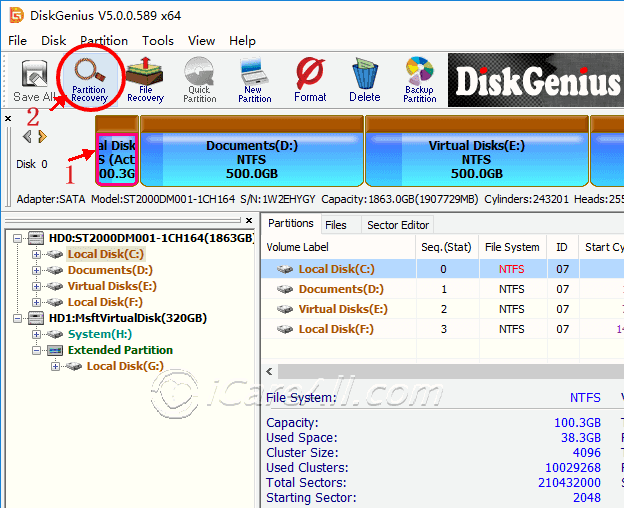Click the Quick Partition toolbar icon
The width and height of the screenshot is (624, 508).
point(200,81)
